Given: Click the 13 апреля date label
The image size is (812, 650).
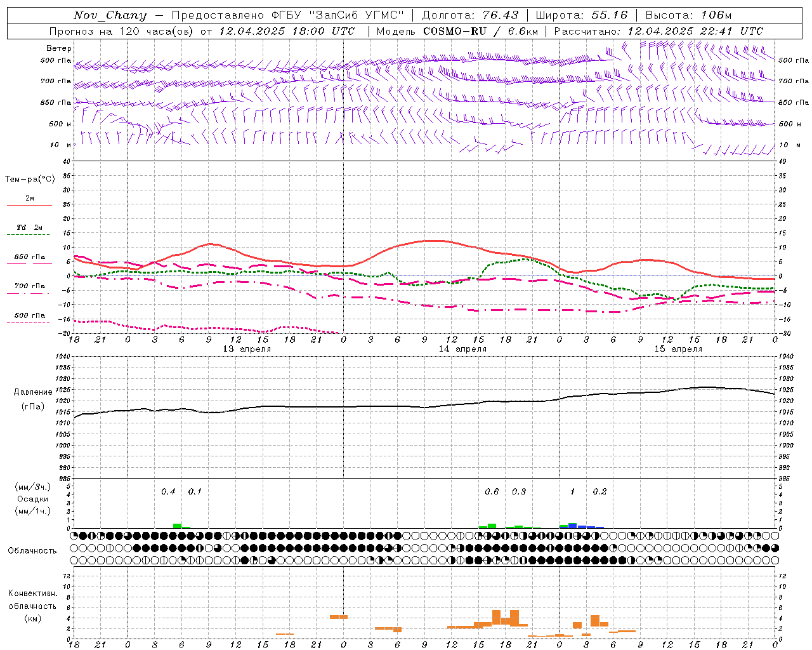Looking at the screenshot, I should click(x=247, y=349).
